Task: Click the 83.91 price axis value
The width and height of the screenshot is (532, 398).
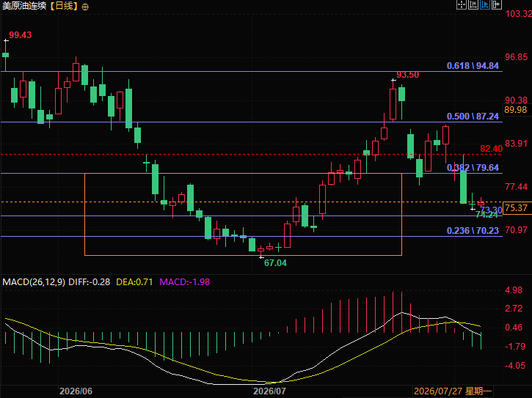Action: [517, 144]
